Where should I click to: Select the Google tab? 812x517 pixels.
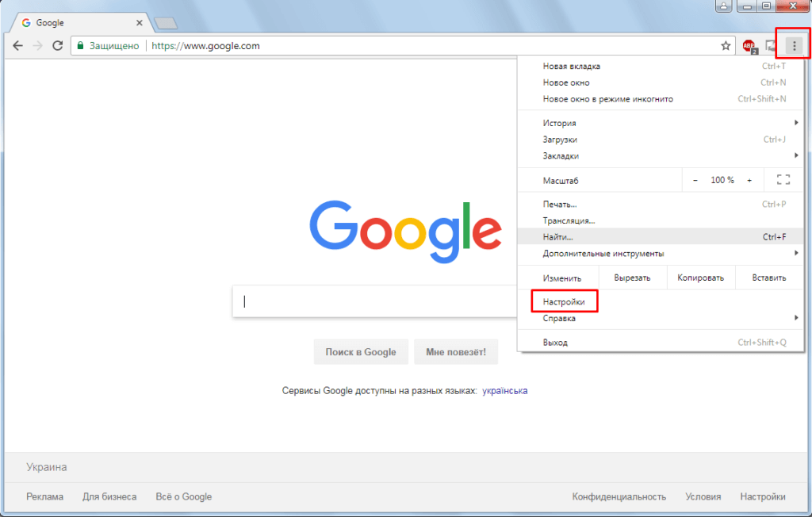[x=82, y=23]
